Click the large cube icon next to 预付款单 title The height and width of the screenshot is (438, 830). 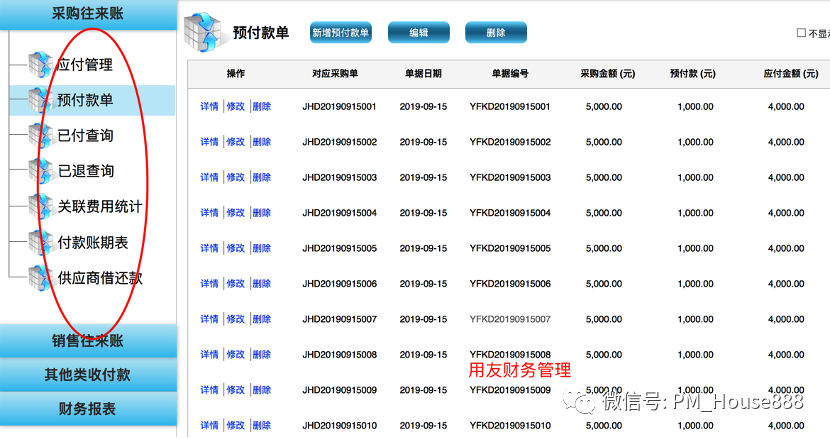pyautogui.click(x=203, y=32)
